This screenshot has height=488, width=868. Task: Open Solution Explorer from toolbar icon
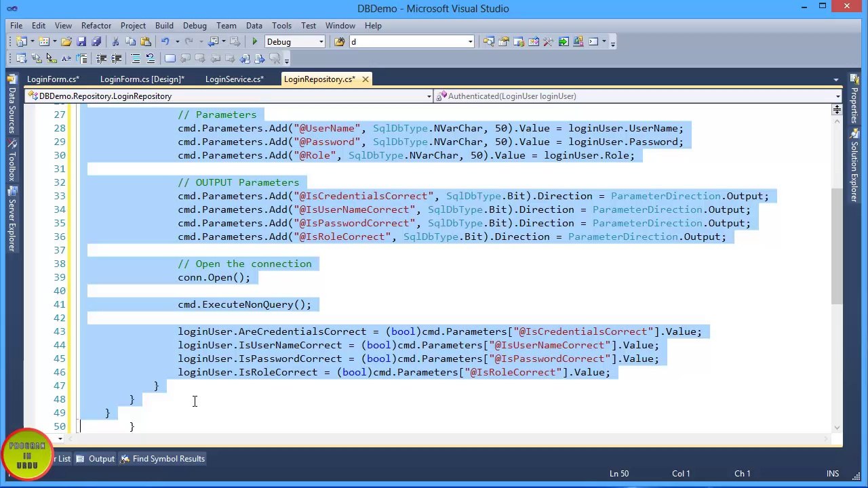click(x=488, y=41)
